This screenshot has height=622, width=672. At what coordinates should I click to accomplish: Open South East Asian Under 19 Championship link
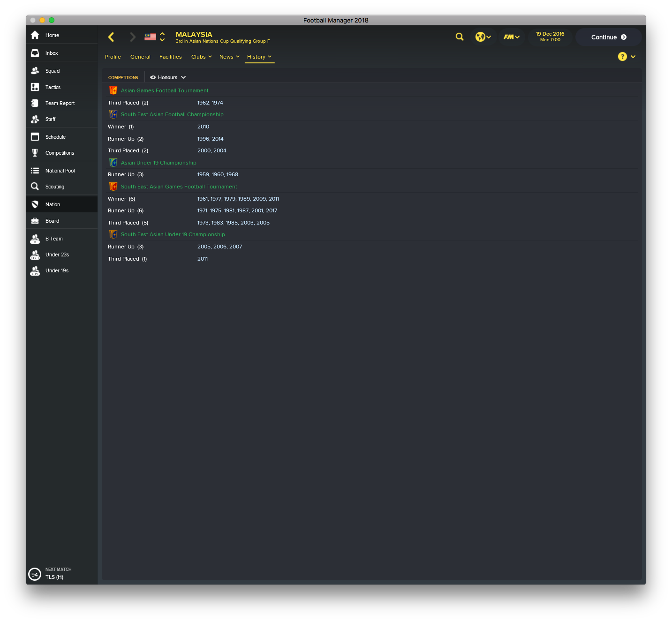click(173, 234)
